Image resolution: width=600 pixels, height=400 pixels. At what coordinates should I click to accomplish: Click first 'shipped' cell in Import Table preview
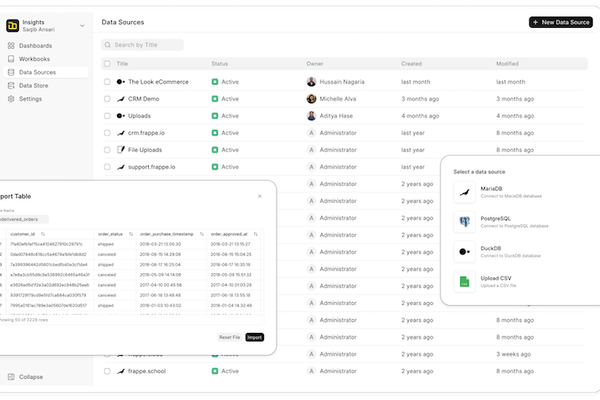[106, 244]
